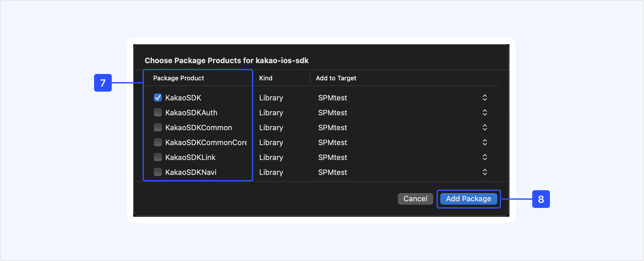Open target dropdown for KakaoSDK row

[x=485, y=98]
